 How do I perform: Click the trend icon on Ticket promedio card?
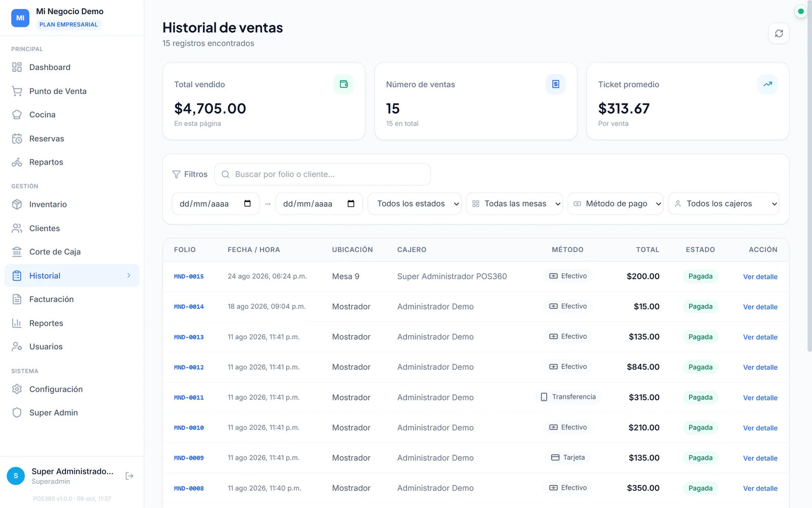pos(768,84)
